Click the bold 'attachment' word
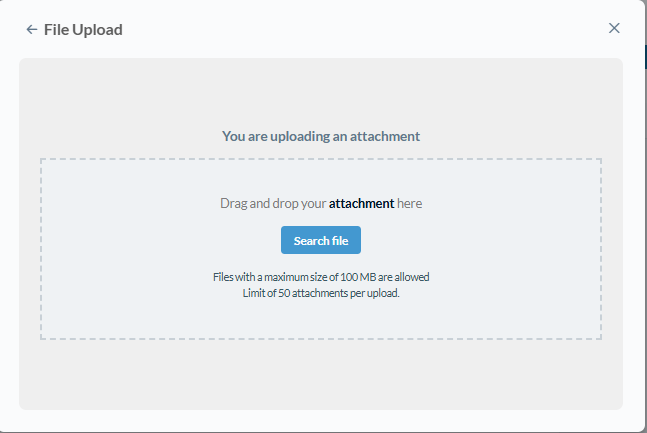 [x=361, y=203]
